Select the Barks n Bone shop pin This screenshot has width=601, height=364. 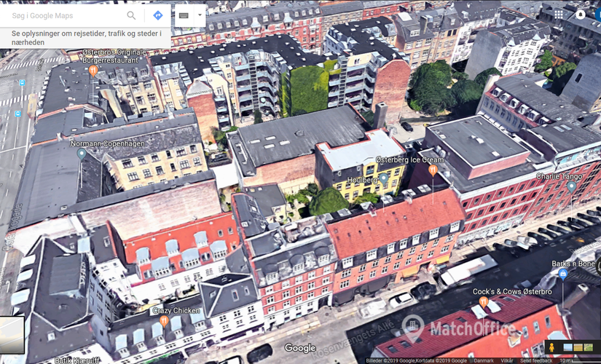pos(562,274)
